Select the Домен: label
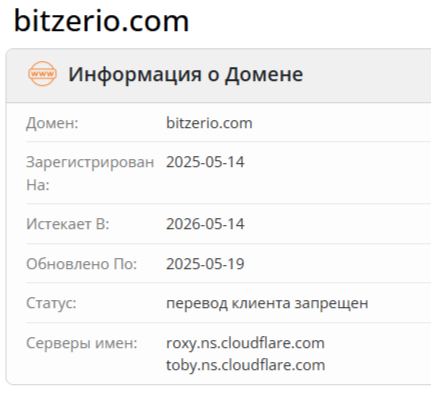The height and width of the screenshot is (393, 431). point(52,123)
